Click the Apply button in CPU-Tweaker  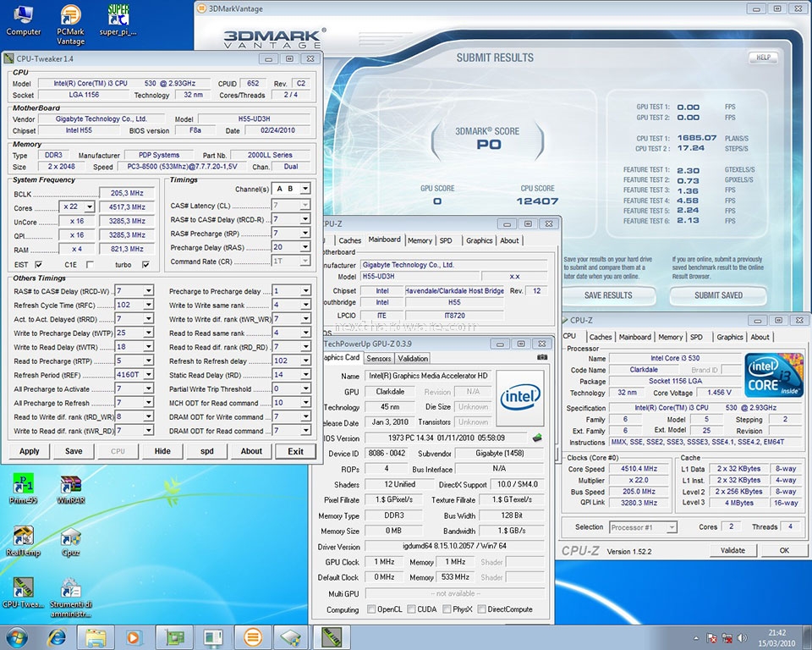pyautogui.click(x=30, y=451)
